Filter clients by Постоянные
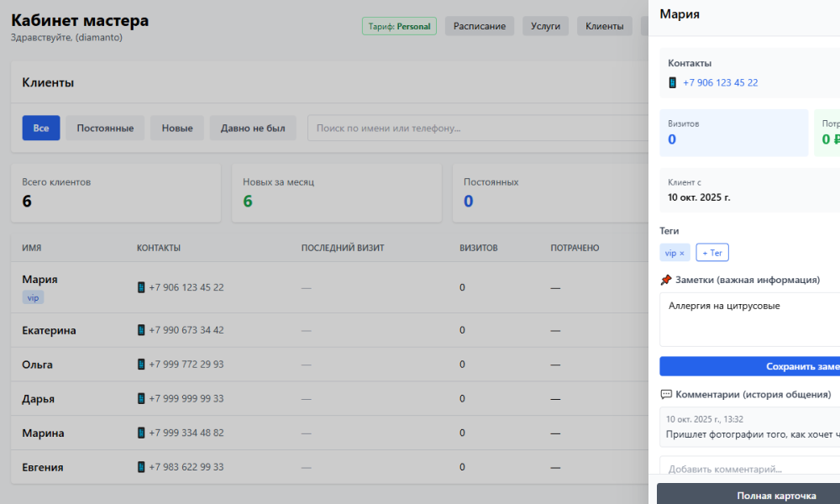 coord(105,129)
